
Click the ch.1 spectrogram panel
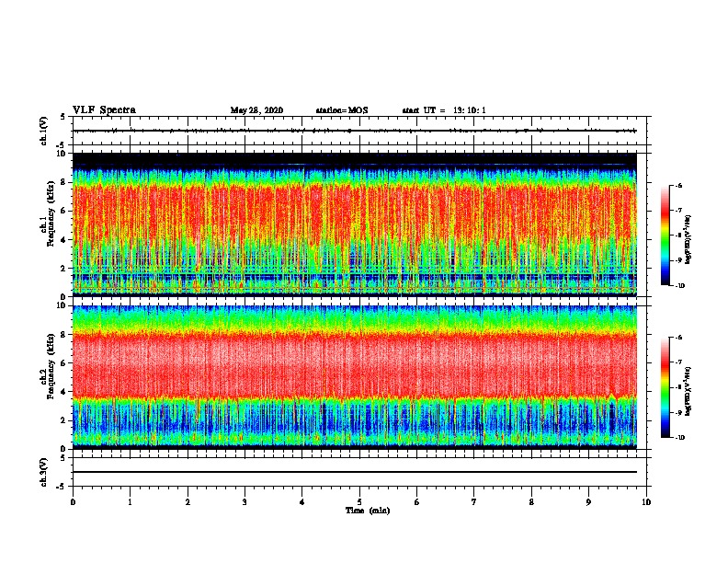pyautogui.click(x=355, y=224)
